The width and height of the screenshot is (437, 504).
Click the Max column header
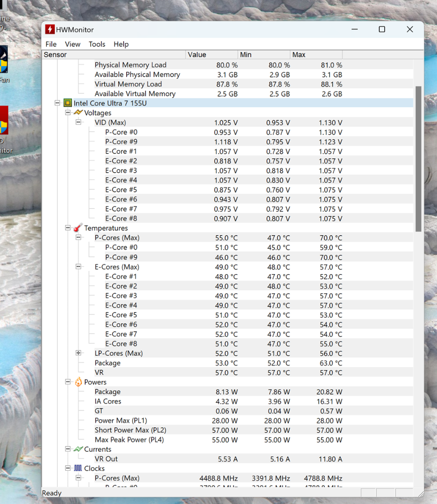pyautogui.click(x=316, y=55)
